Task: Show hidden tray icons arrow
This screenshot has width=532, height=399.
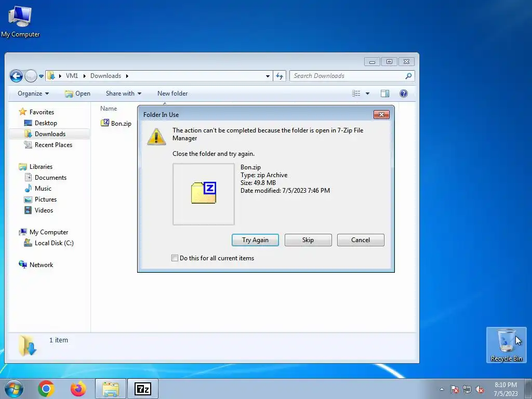Action: click(x=442, y=389)
